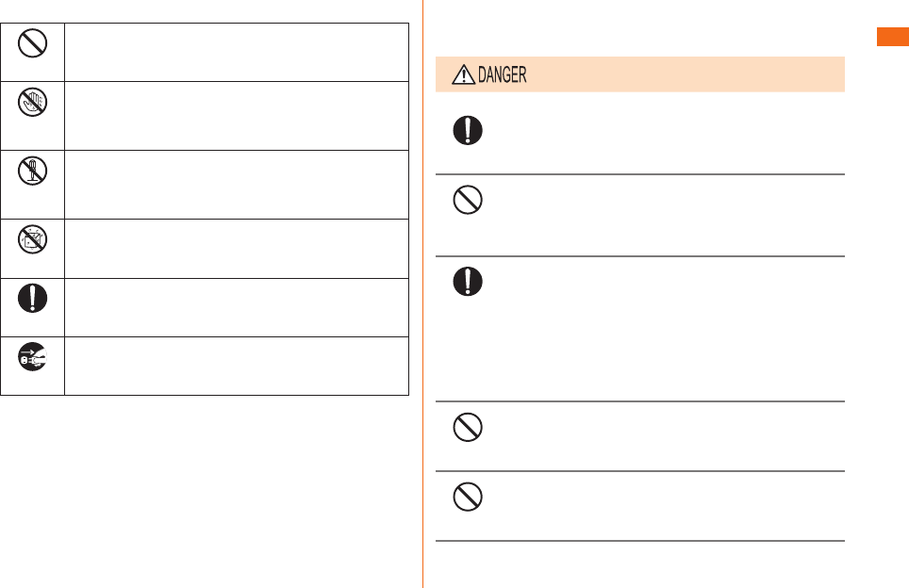Select the exclamation icon directly under DANGER banner
Viewport: 909px width, 588px height.
click(x=468, y=130)
